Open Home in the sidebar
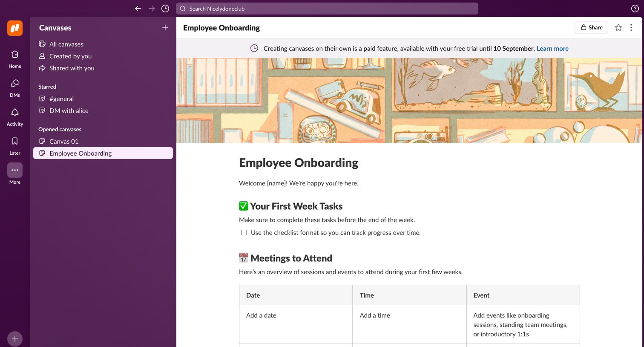644x347 pixels. (15, 59)
